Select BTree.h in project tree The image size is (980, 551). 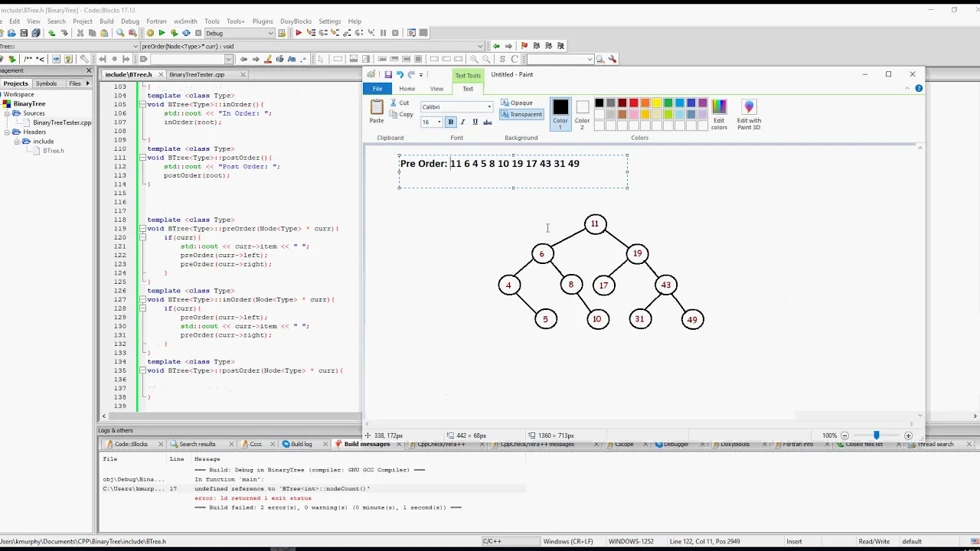coord(53,151)
